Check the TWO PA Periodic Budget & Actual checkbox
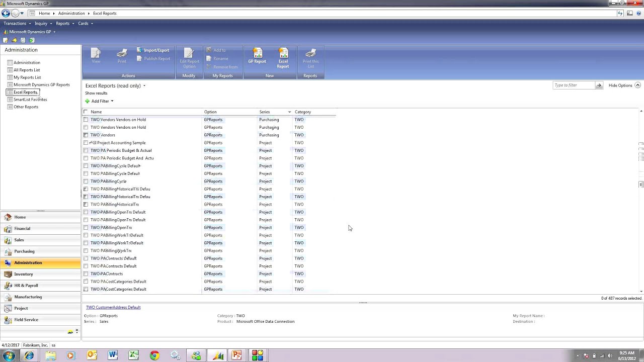The height and width of the screenshot is (362, 644). point(86,150)
